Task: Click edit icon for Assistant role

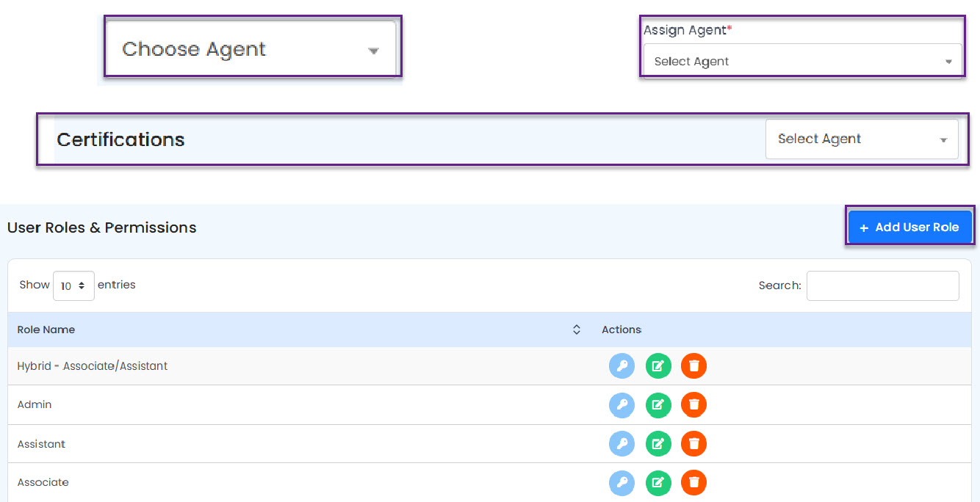Action: click(658, 443)
